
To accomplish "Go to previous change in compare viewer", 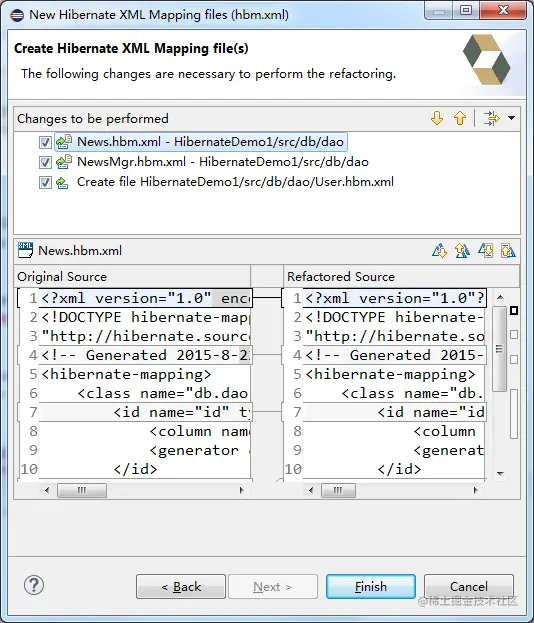I will pos(508,250).
